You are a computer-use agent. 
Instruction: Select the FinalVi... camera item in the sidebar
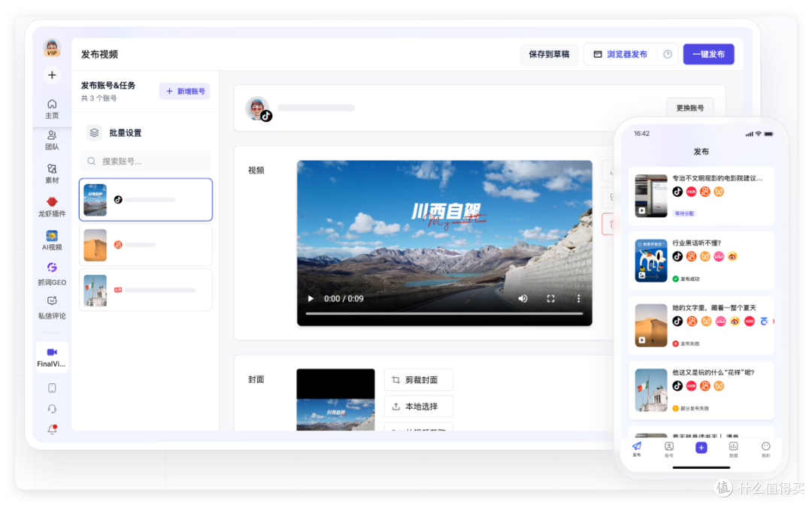point(52,357)
